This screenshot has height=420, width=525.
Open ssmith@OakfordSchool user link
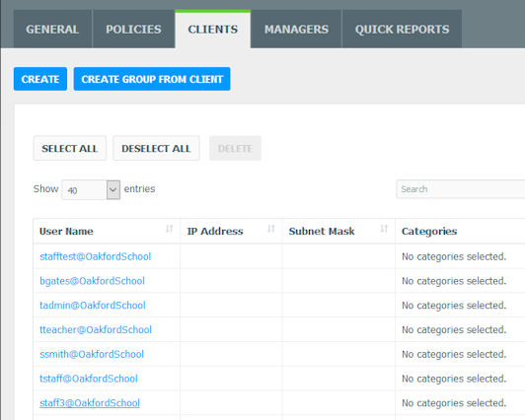tap(92, 354)
